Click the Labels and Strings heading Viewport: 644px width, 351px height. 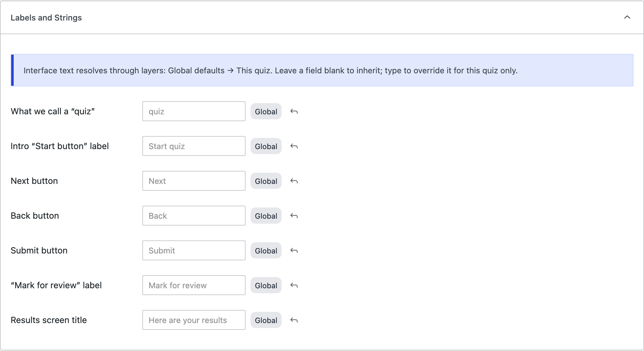(46, 18)
